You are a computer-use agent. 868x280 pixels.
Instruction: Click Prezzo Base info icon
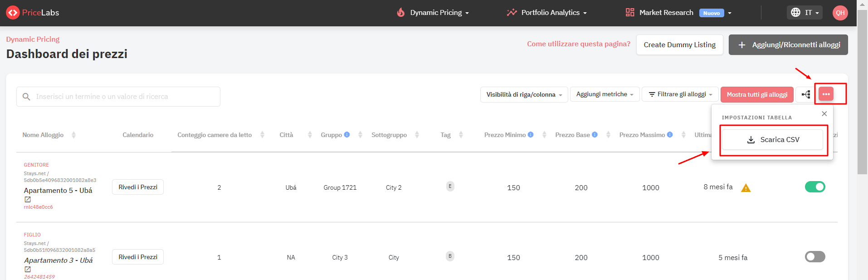click(x=595, y=134)
